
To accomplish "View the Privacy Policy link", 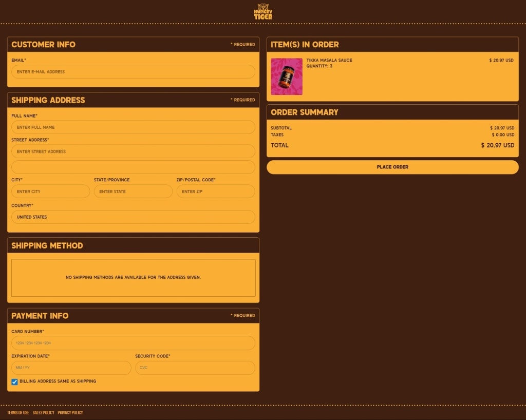I will click(x=70, y=413).
